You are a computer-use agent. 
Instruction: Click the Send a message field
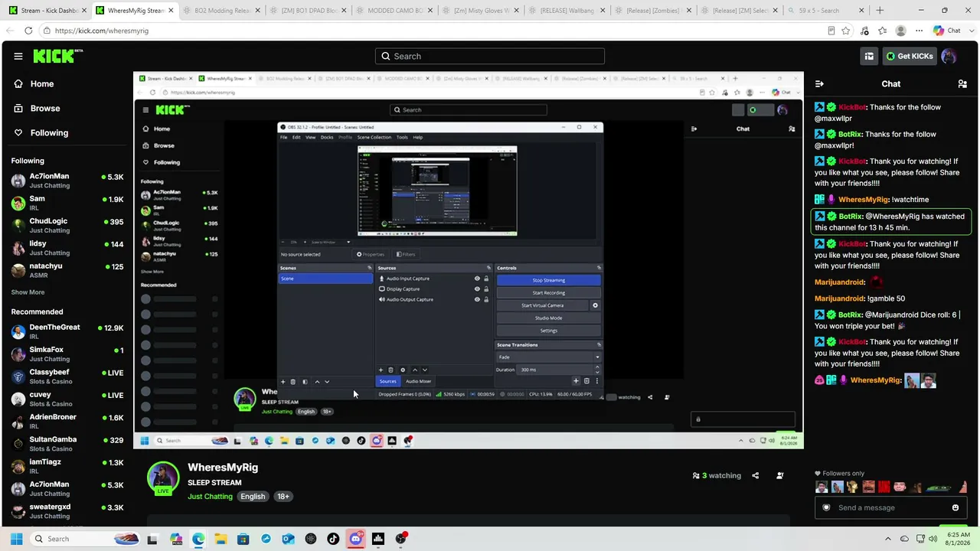[892, 507]
